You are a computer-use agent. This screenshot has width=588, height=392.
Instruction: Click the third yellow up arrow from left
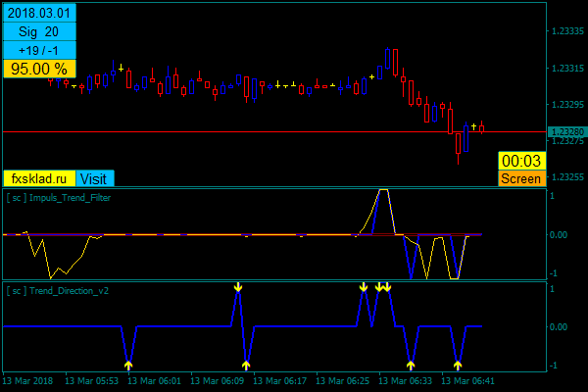(x=411, y=366)
